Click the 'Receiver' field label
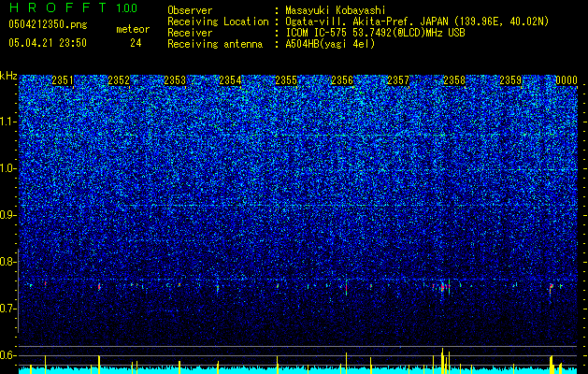Screen dimensions: 588x374 coord(190,33)
